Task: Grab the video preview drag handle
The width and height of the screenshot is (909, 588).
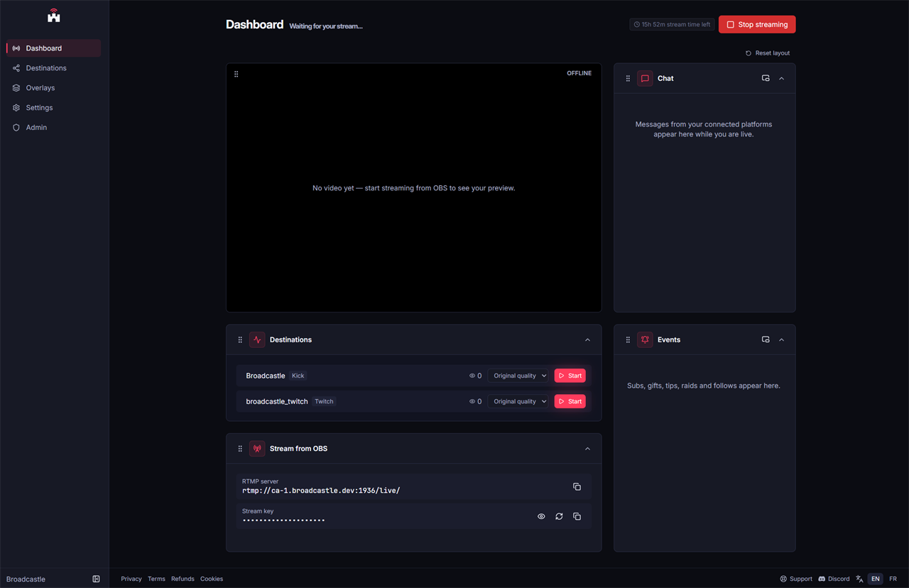Action: (236, 74)
